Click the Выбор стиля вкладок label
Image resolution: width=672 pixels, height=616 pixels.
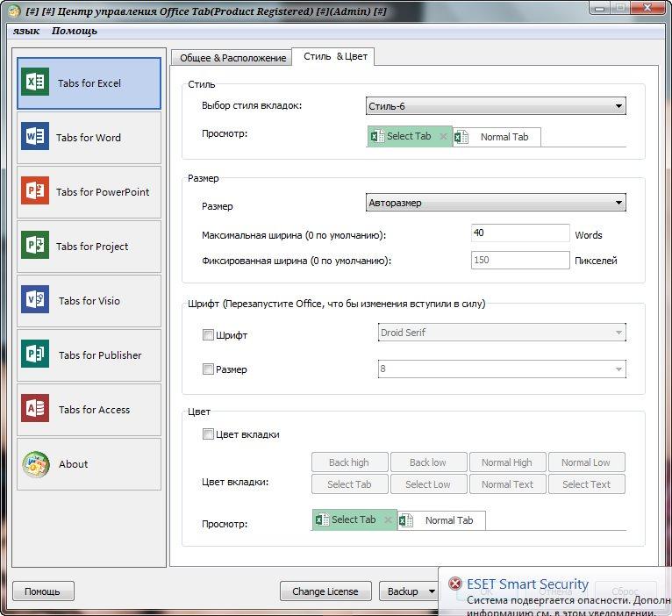coord(252,105)
